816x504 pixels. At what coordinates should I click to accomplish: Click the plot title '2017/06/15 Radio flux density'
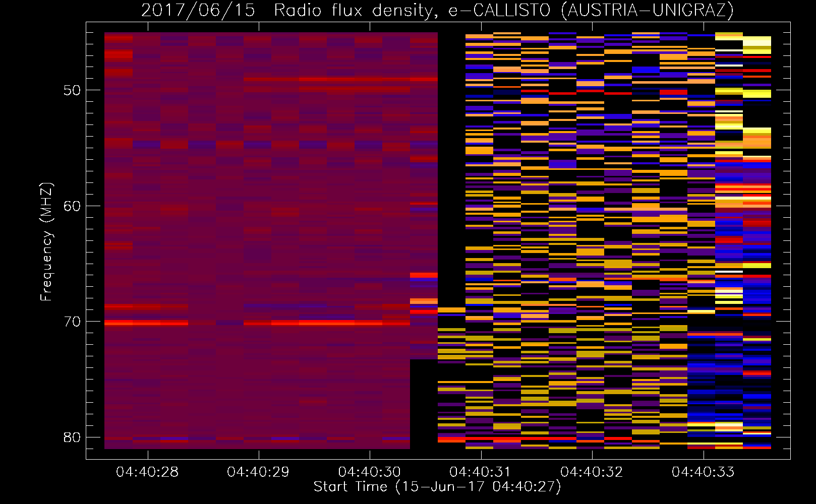(x=289, y=11)
